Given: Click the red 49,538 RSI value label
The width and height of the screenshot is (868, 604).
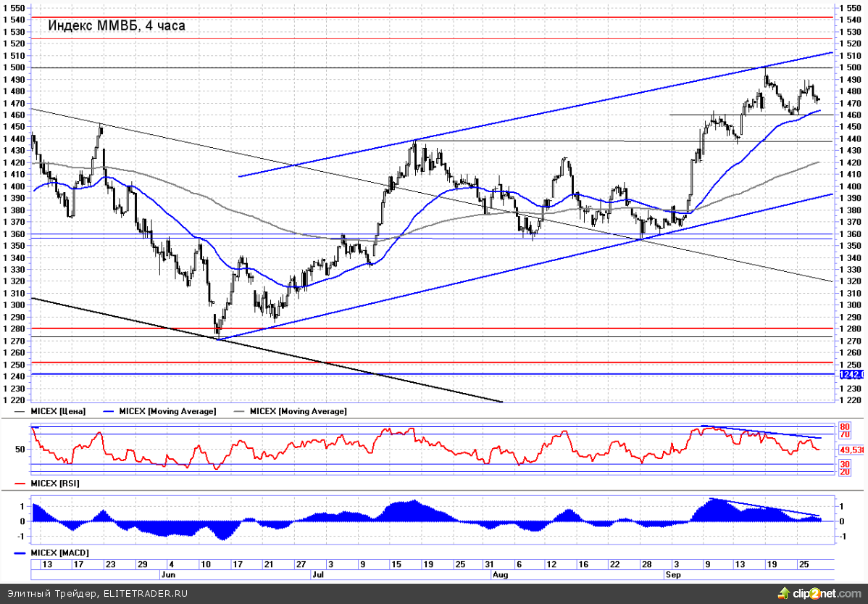Looking at the screenshot, I should pyautogui.click(x=852, y=450).
